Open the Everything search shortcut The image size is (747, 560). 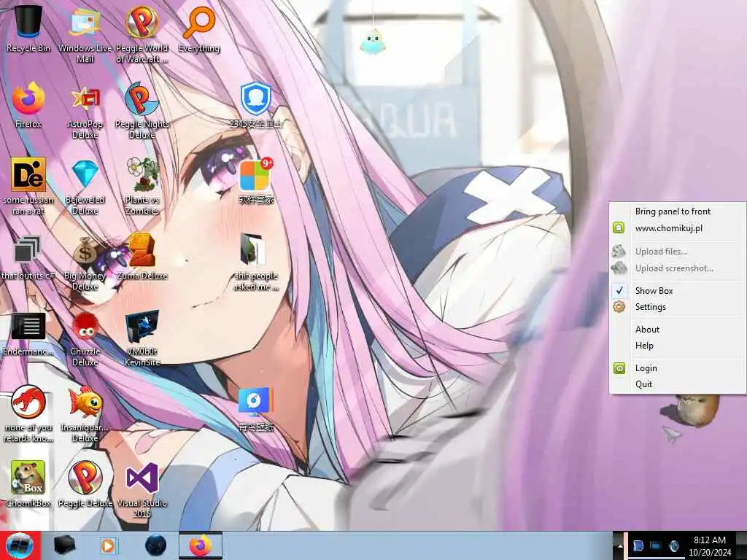pyautogui.click(x=199, y=28)
